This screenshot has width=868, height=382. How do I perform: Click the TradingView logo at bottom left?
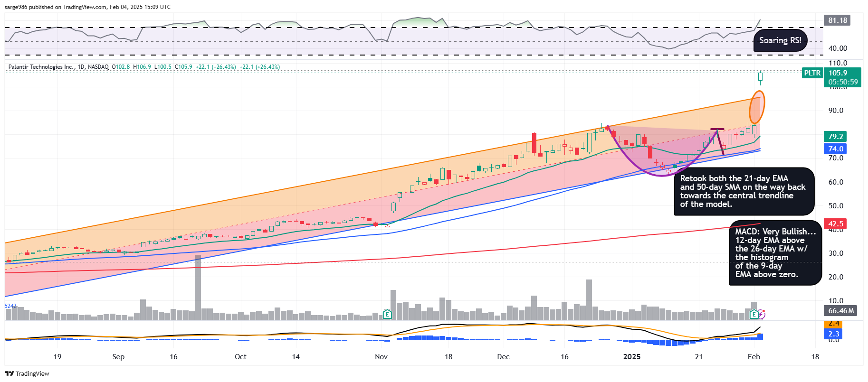coord(27,373)
